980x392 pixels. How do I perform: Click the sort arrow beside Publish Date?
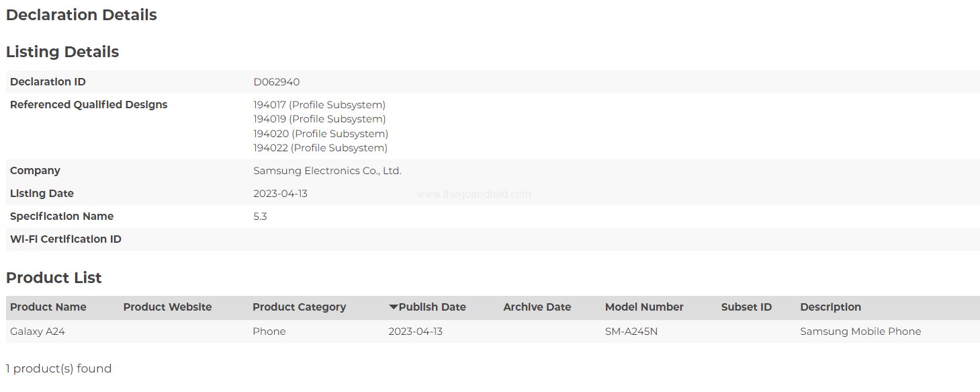(393, 307)
